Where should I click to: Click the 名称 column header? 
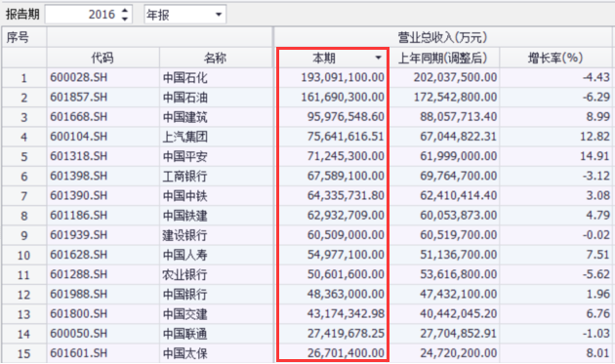pyautogui.click(x=215, y=58)
